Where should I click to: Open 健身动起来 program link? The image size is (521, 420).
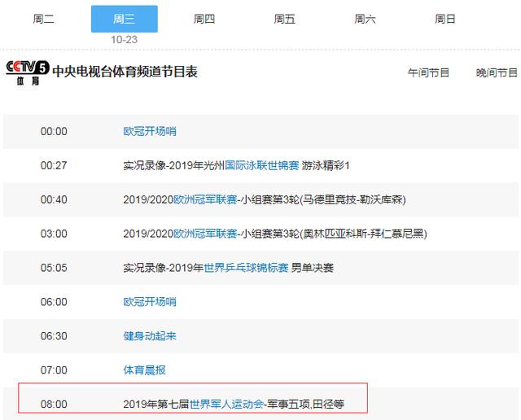coord(150,336)
